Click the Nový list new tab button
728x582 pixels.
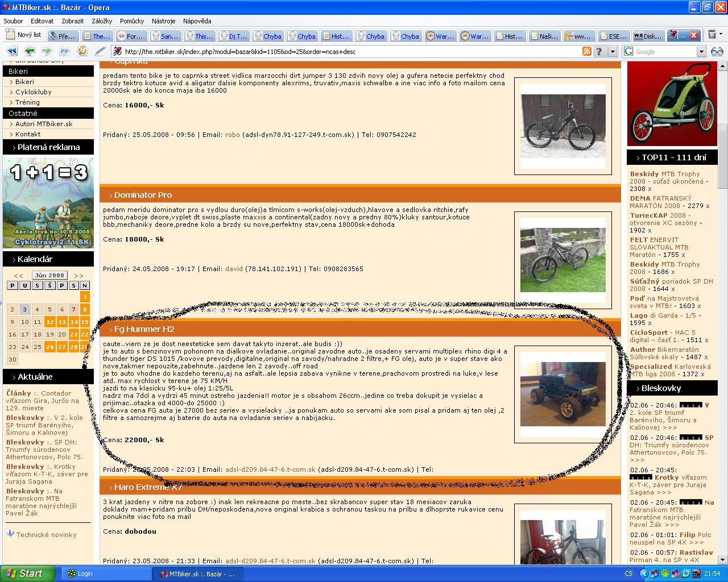coord(23,35)
